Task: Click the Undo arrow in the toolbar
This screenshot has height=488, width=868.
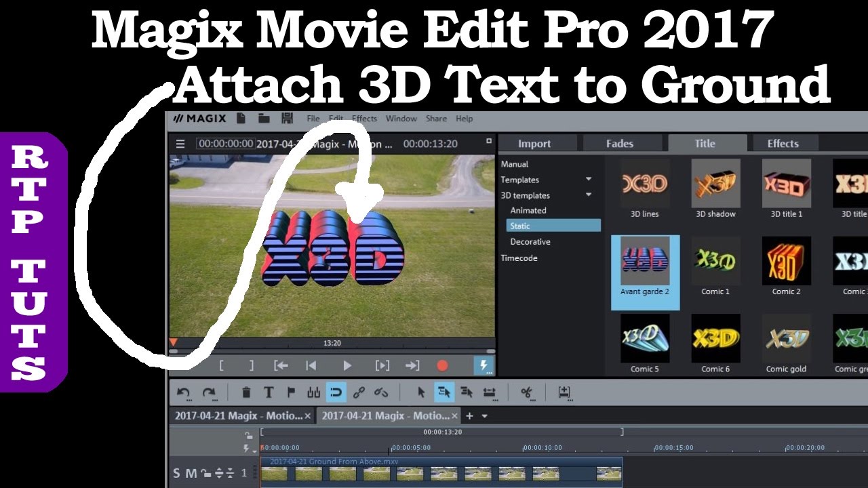Action: coord(183,391)
